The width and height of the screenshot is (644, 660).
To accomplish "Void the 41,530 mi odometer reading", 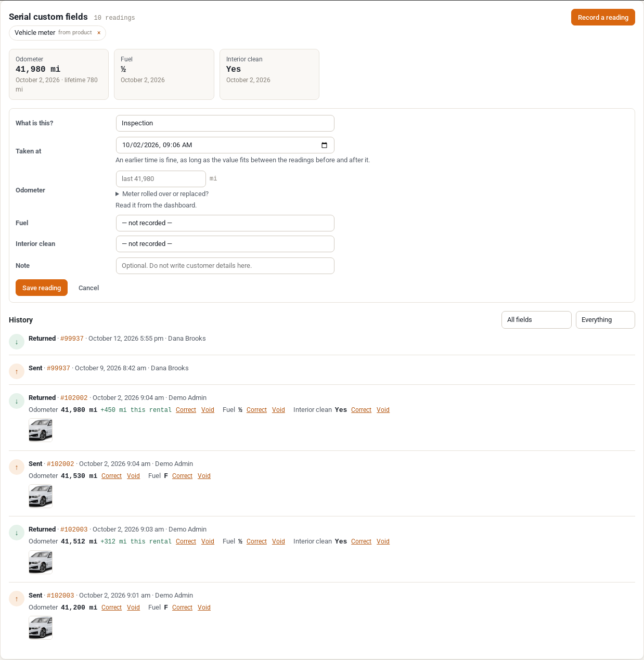I will (x=133, y=476).
